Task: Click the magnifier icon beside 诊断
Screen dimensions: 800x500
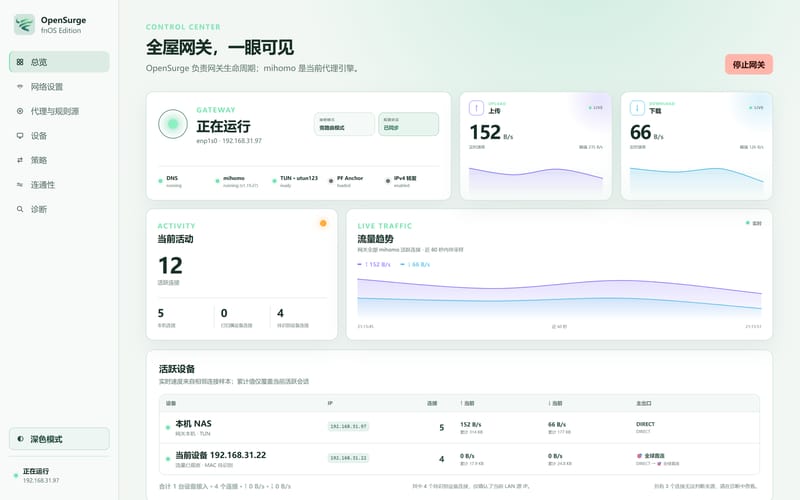Action: pos(20,209)
